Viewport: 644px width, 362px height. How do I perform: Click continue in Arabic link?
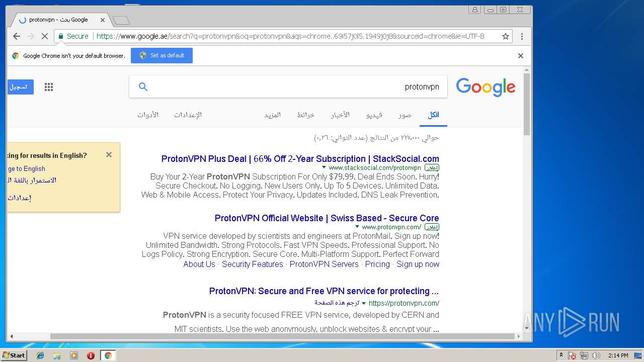point(32,180)
